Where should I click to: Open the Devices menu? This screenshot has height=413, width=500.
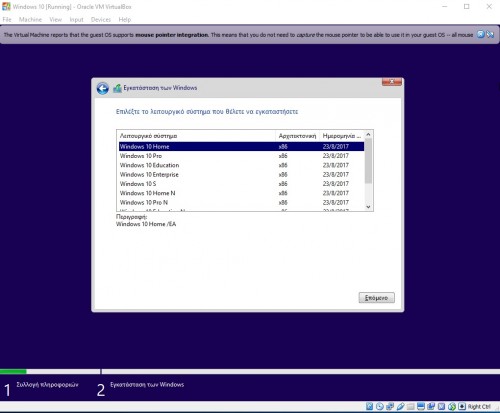[101, 20]
